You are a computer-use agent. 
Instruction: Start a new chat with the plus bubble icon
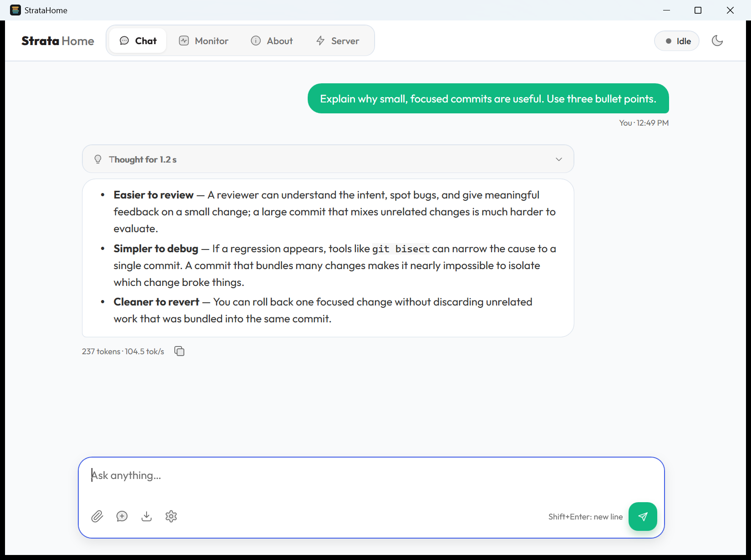[x=122, y=516]
